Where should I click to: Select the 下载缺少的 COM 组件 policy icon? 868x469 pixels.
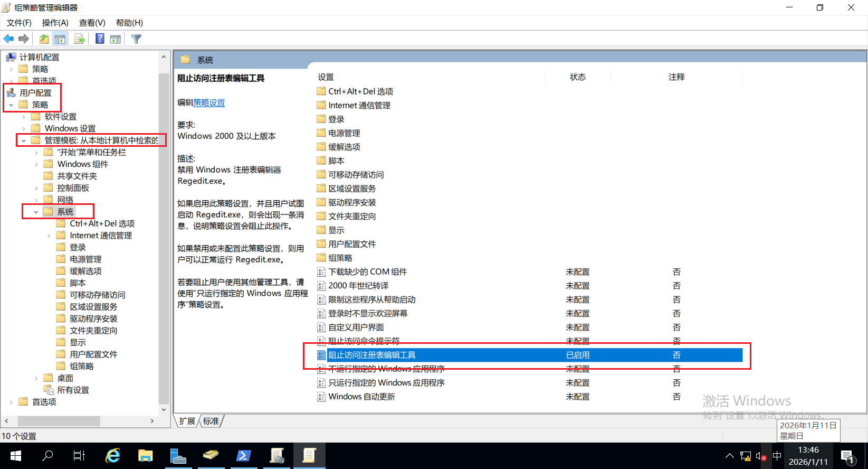point(321,272)
